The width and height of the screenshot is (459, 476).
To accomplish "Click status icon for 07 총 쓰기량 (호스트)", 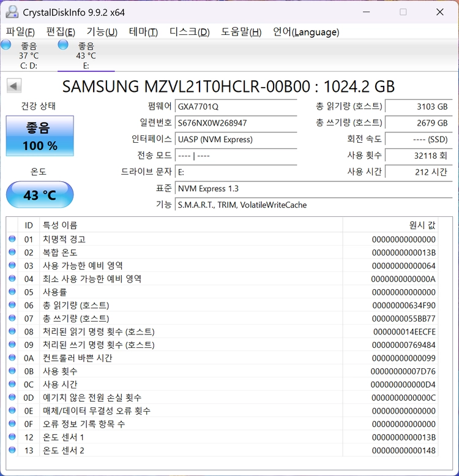I will 12,318.
